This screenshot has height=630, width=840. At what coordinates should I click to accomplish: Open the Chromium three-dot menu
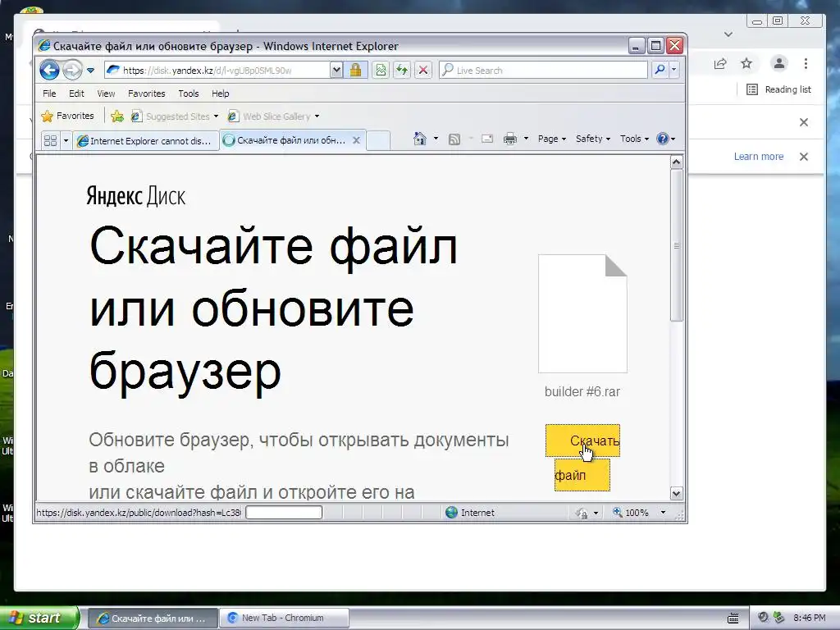coord(806,64)
